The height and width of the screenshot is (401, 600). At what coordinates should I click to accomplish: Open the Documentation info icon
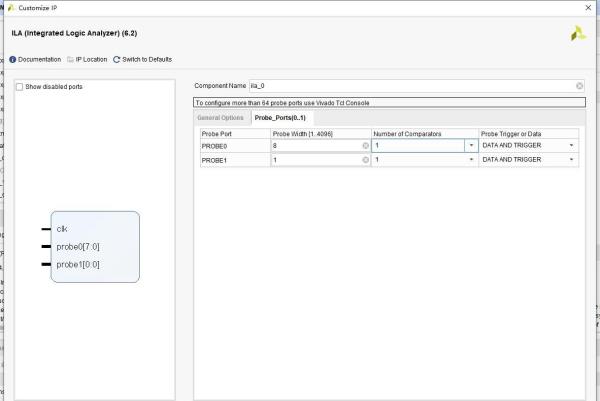click(x=13, y=59)
